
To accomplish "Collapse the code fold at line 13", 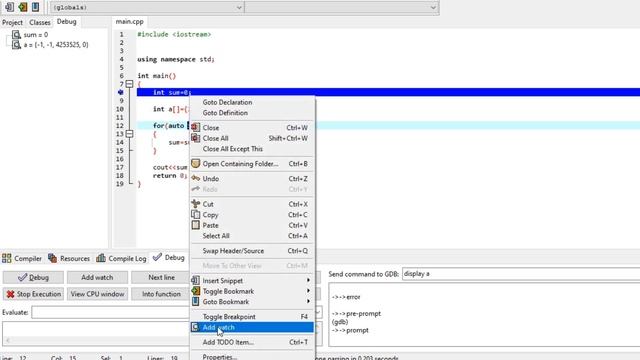I will 129,134.
